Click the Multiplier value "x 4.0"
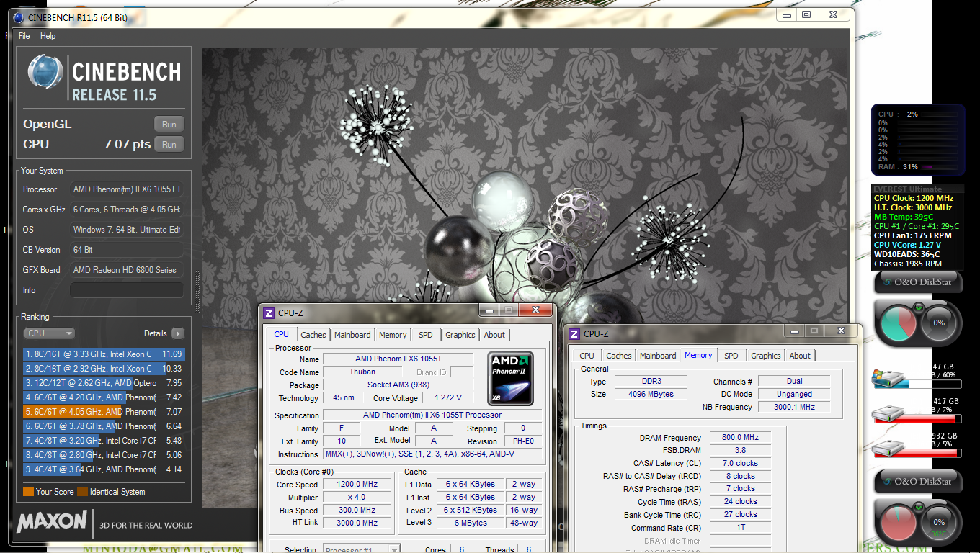The image size is (980, 553). 357,498
